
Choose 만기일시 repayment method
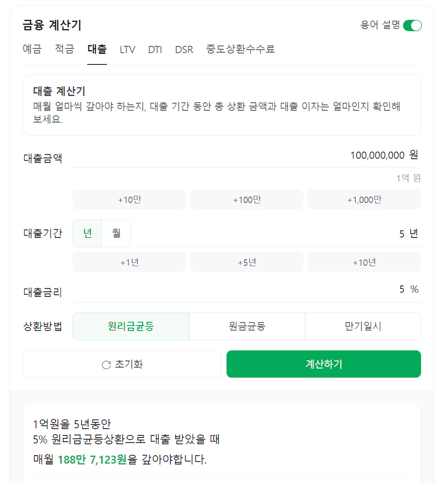363,326
